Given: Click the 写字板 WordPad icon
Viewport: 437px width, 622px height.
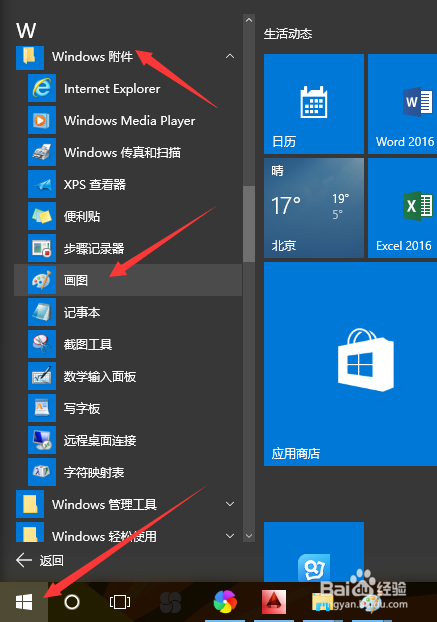Looking at the screenshot, I should coord(42,408).
